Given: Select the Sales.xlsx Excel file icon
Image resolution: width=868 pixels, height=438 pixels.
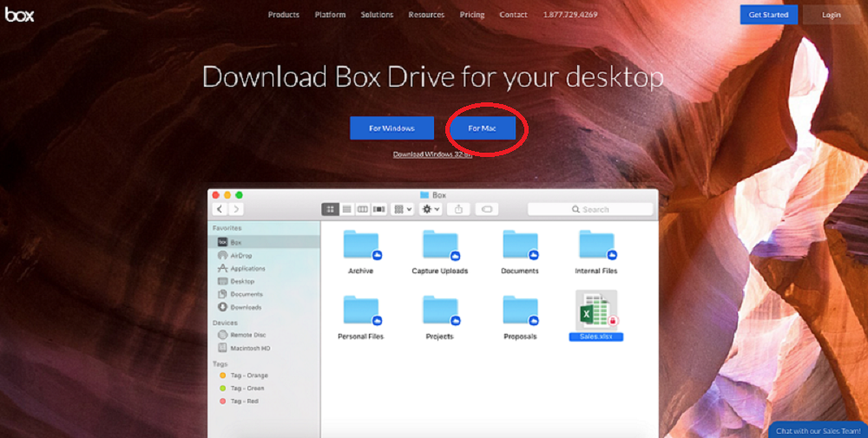Looking at the screenshot, I should pos(597,311).
